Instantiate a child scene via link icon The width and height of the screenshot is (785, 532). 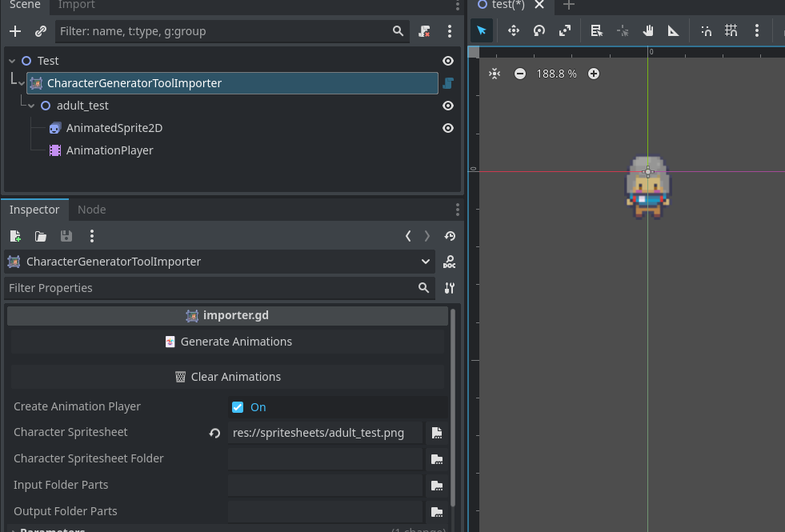41,31
